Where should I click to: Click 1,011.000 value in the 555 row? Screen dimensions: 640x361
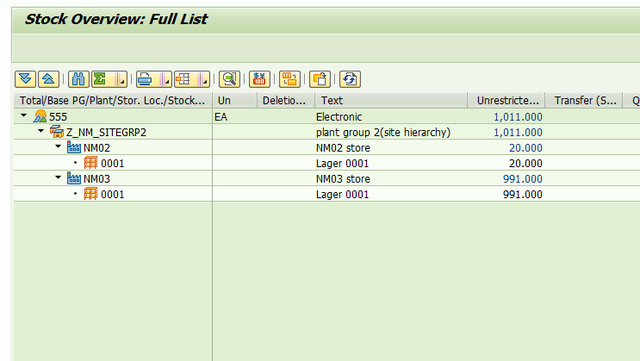coord(518,117)
